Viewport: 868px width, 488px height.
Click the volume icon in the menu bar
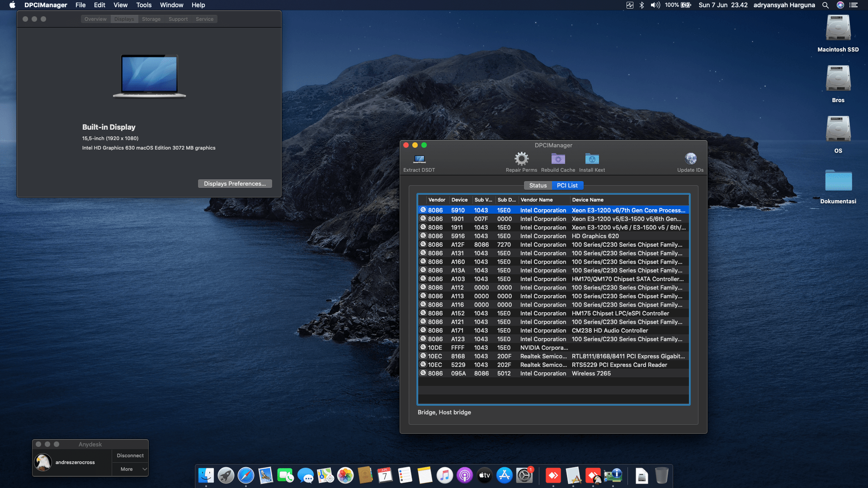pyautogui.click(x=655, y=5)
